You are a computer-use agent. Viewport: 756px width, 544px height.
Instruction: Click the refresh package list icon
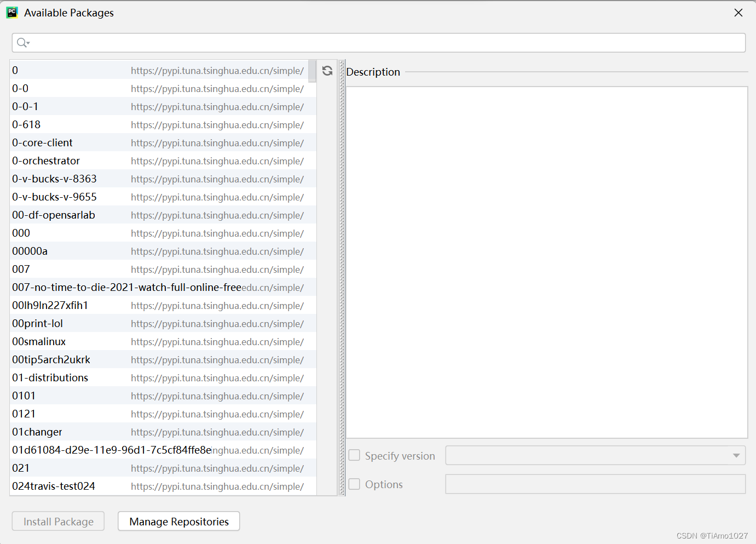click(x=327, y=70)
